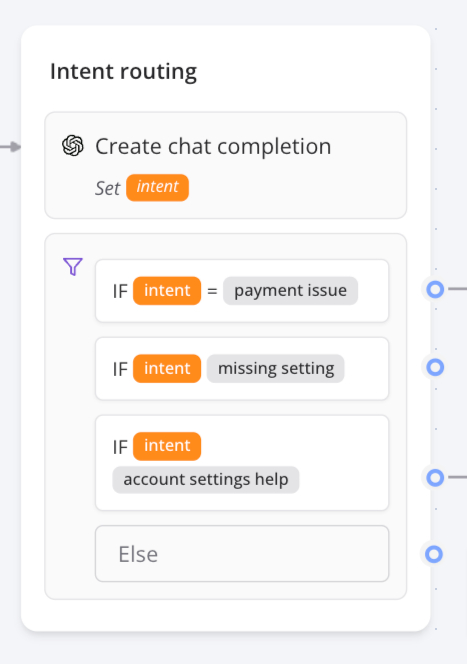Open the missing setting IF condition
467x664 pixels.
[x=242, y=369]
